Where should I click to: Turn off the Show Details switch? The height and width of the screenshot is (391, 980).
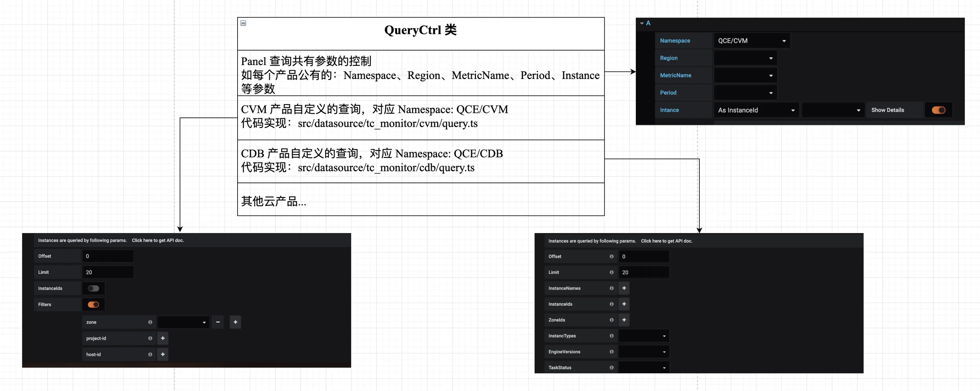(939, 110)
